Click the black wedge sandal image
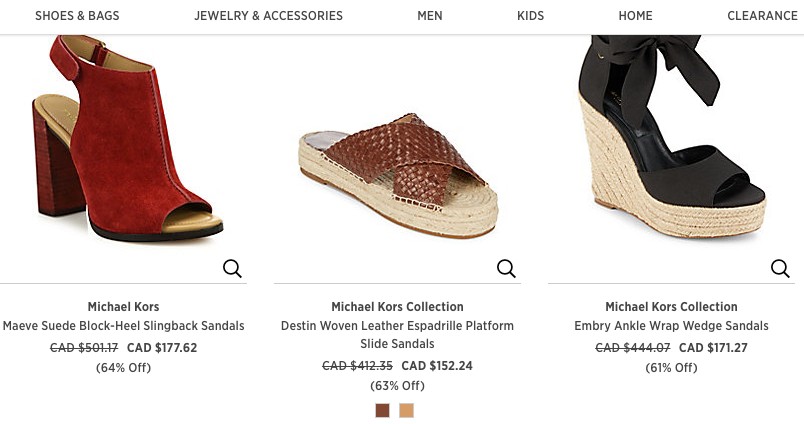The image size is (804, 424). coord(672,140)
